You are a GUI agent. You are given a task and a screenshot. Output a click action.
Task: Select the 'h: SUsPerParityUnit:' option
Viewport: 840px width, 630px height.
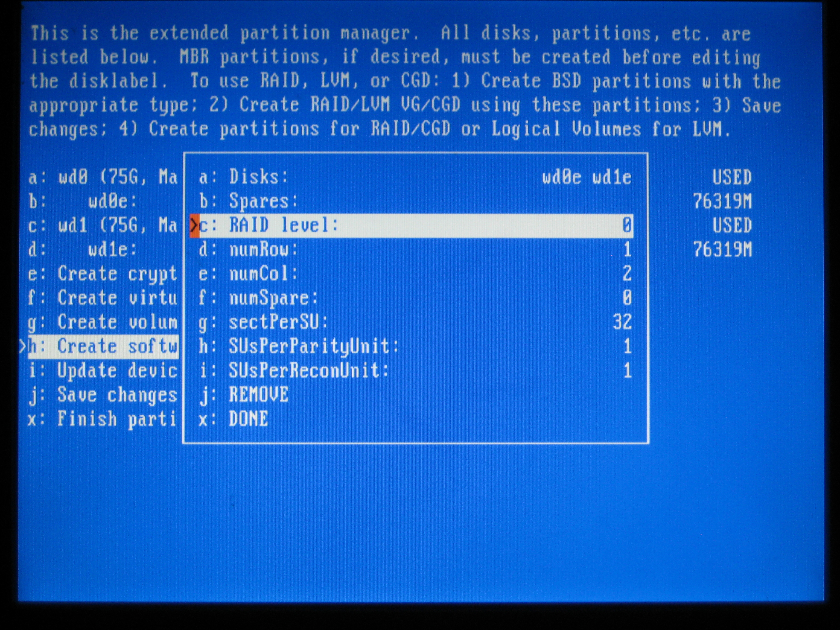415,346
